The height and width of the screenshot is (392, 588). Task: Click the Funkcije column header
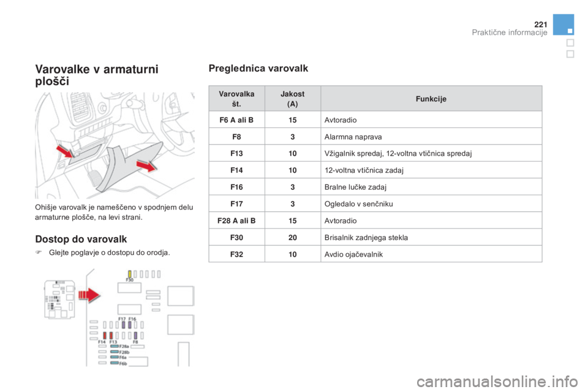point(431,99)
